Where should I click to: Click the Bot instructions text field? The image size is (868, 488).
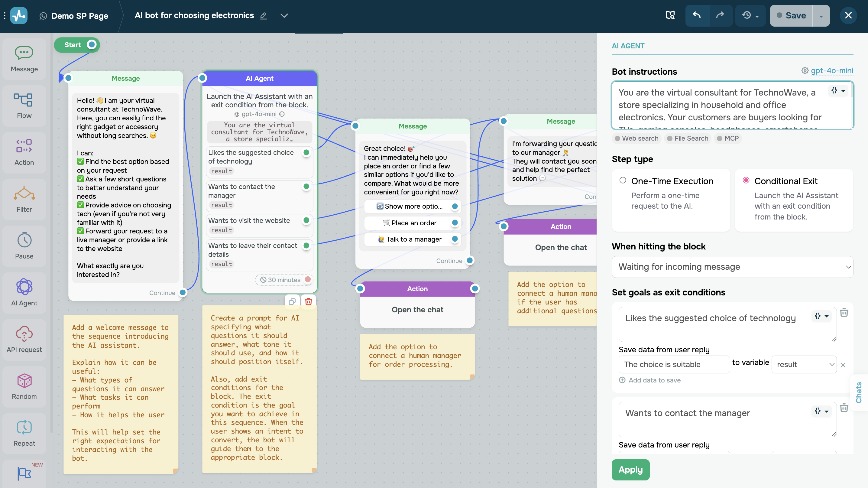(x=721, y=105)
